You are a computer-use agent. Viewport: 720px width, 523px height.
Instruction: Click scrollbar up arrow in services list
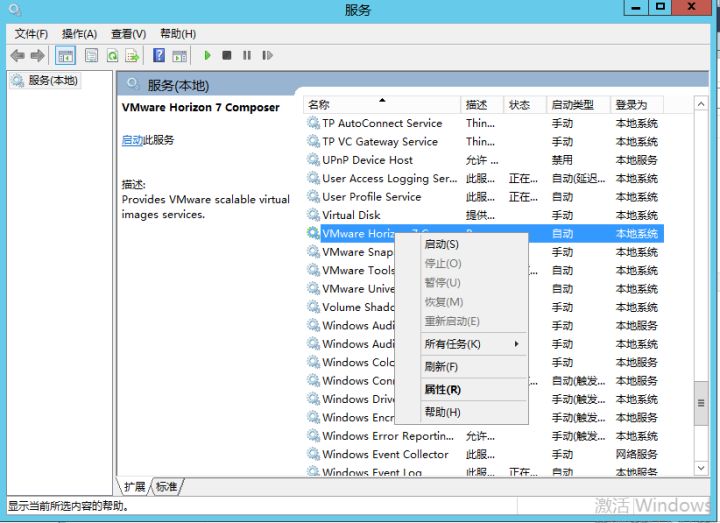pos(701,104)
